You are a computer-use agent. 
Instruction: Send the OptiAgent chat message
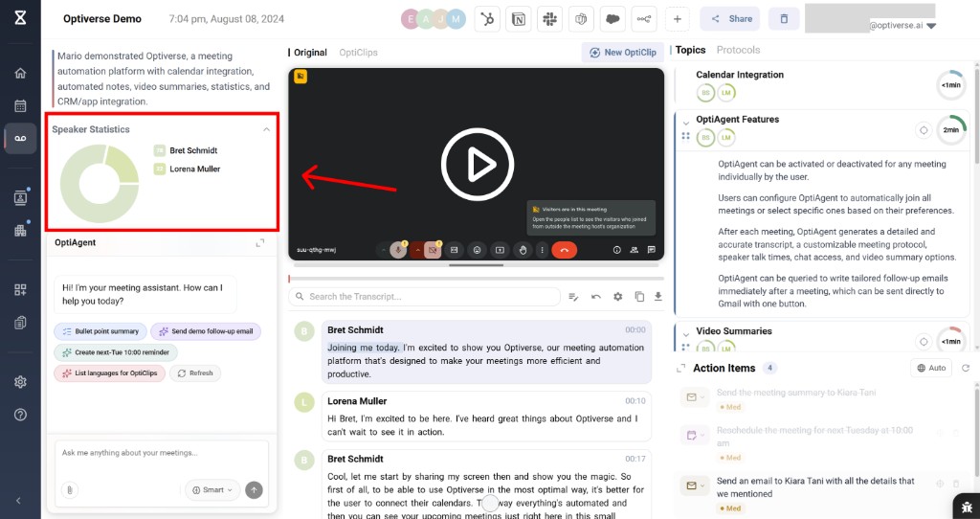click(254, 490)
